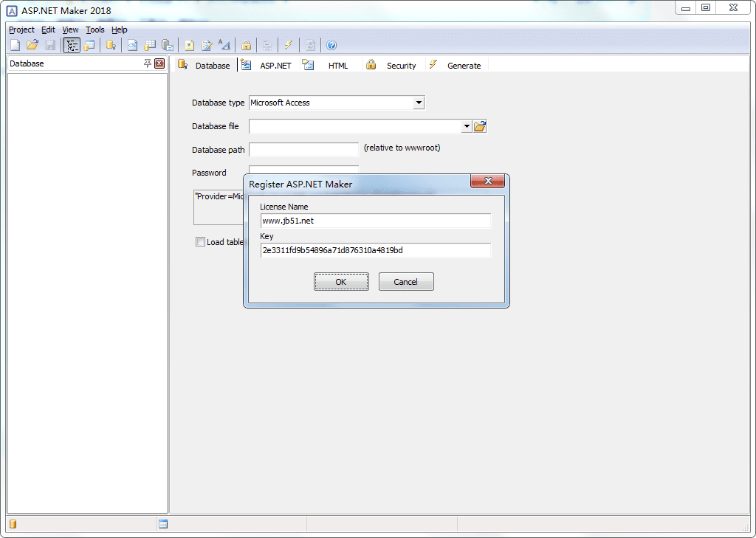The width and height of the screenshot is (756, 538).
Task: Click the grayed-out document refresh toolbar icon
Action: coord(310,45)
